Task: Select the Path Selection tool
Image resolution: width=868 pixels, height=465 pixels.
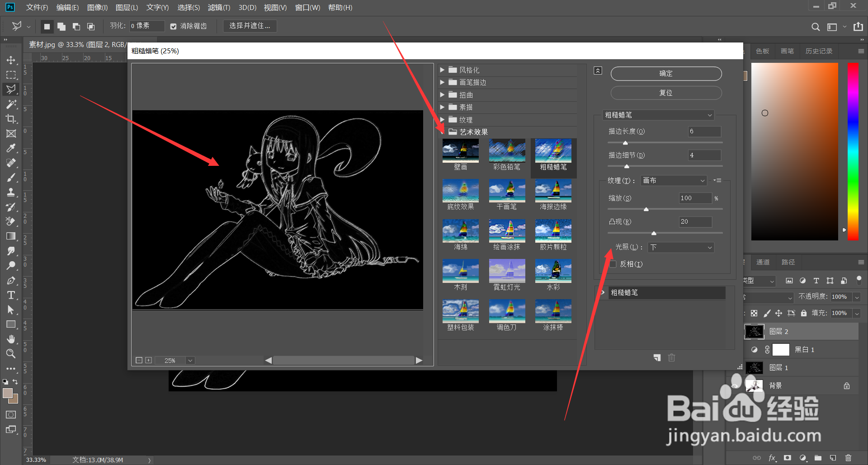Action: pyautogui.click(x=11, y=310)
